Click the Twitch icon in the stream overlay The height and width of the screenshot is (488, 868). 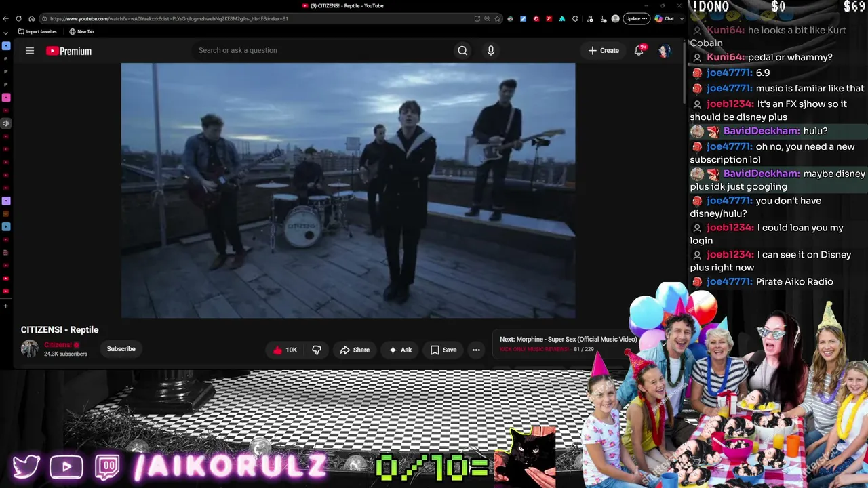point(107,466)
